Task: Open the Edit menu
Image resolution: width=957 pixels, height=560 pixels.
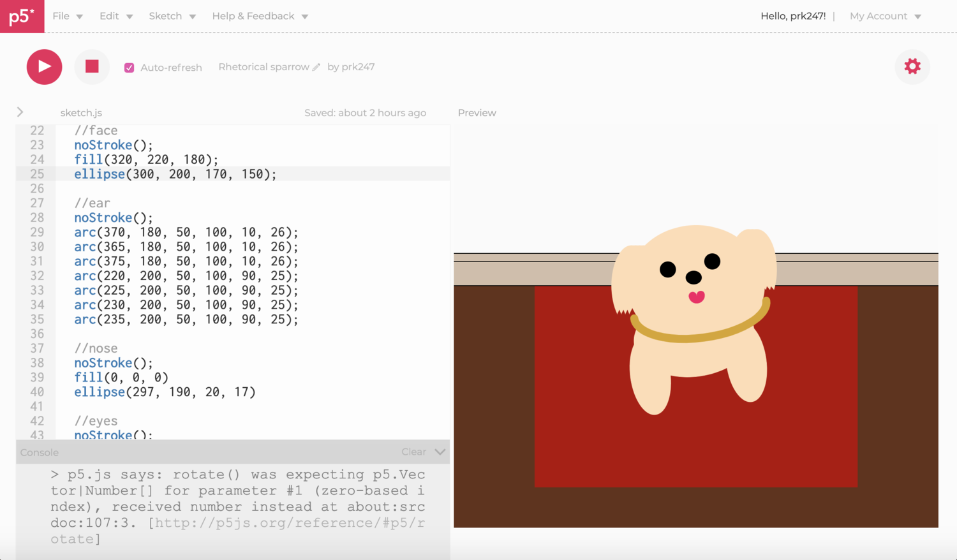Action: tap(115, 16)
